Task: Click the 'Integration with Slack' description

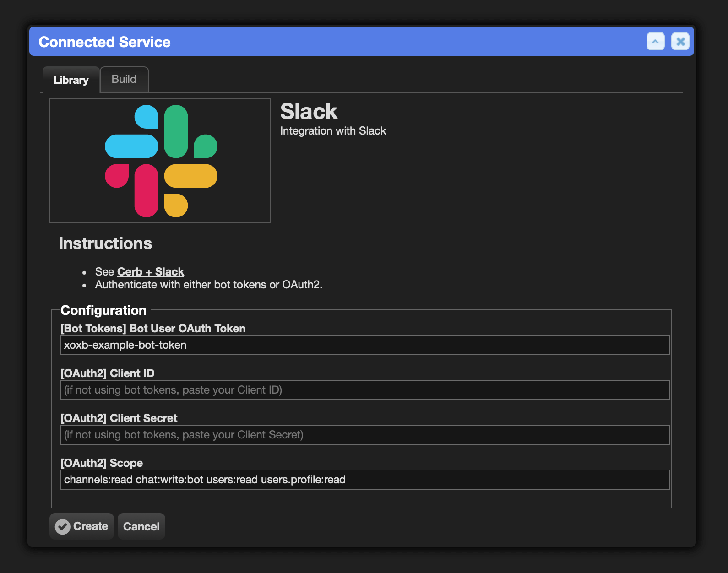Action: click(x=333, y=131)
